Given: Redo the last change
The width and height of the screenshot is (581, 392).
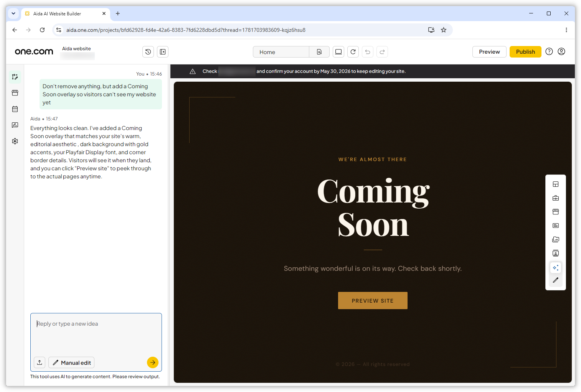Looking at the screenshot, I should pyautogui.click(x=382, y=52).
